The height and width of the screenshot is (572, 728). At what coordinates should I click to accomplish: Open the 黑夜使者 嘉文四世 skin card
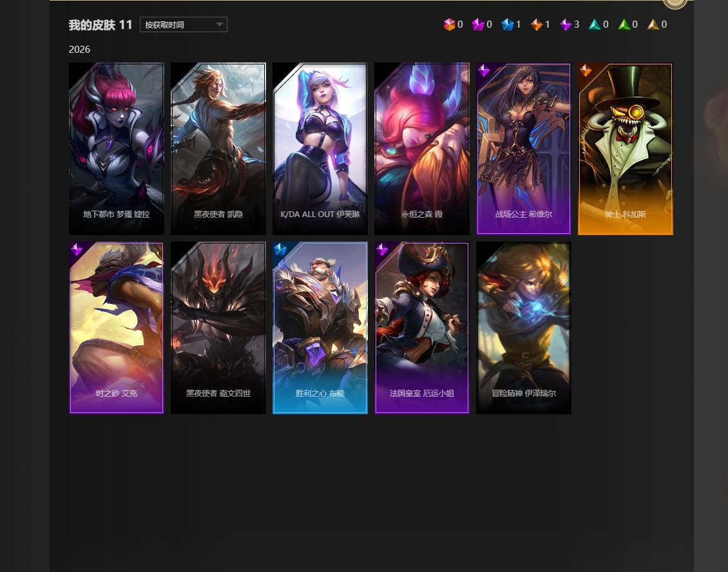218,328
